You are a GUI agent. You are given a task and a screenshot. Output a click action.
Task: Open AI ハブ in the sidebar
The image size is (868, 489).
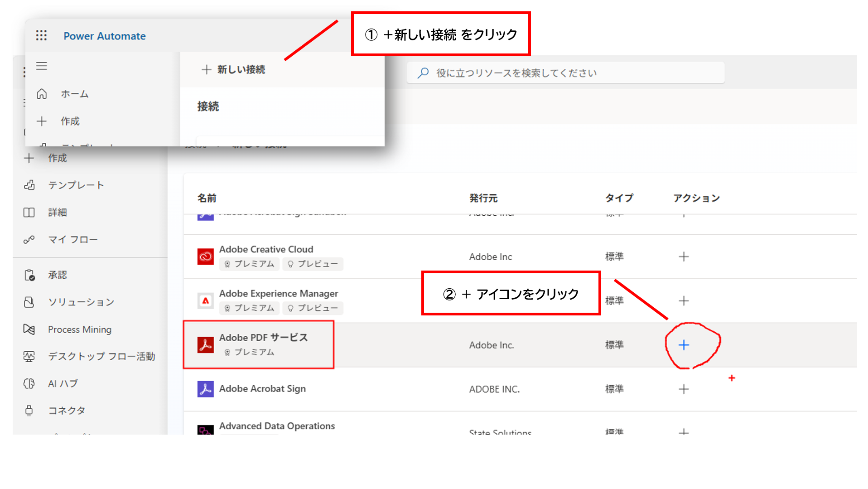pyautogui.click(x=63, y=383)
